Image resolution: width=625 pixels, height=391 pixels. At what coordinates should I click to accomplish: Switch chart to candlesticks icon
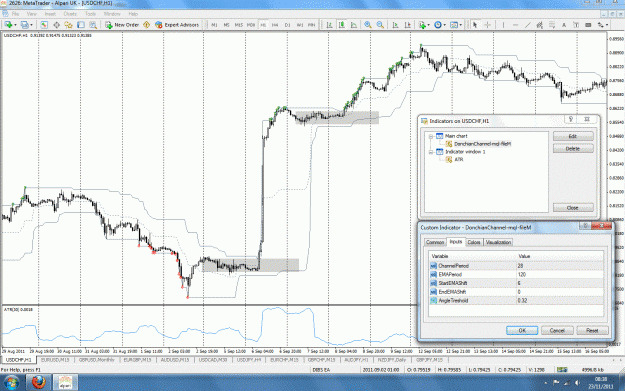[x=342, y=25]
